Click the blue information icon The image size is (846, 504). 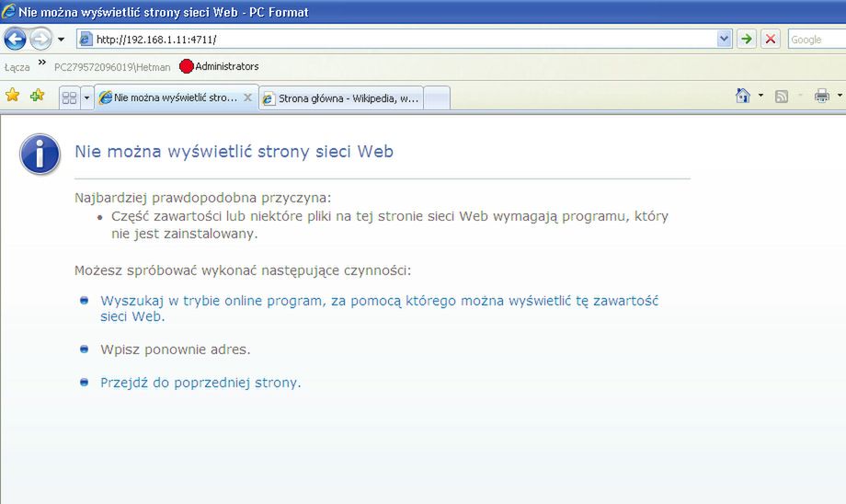40,155
